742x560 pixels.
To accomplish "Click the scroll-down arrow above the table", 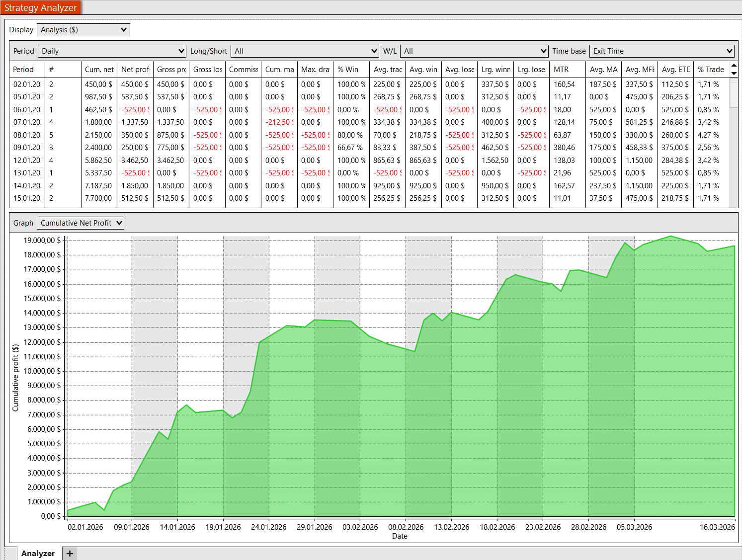I will (x=734, y=74).
